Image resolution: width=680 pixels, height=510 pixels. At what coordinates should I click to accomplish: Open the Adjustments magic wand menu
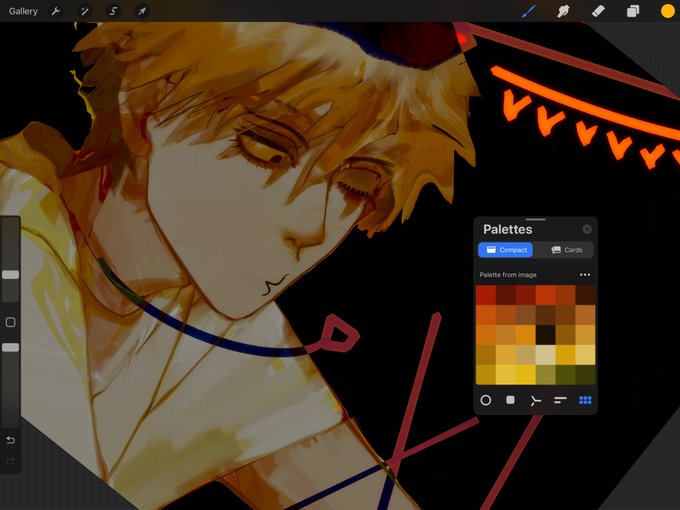click(85, 11)
